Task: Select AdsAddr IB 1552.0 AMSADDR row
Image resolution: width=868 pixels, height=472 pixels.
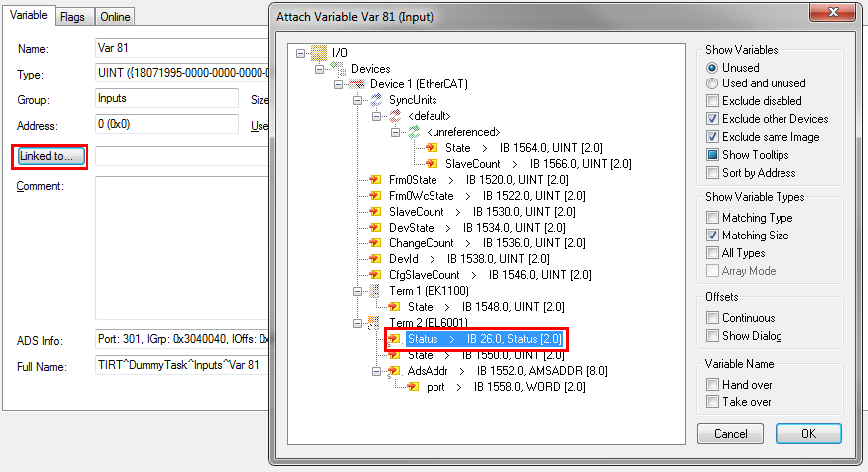Action: click(x=506, y=371)
